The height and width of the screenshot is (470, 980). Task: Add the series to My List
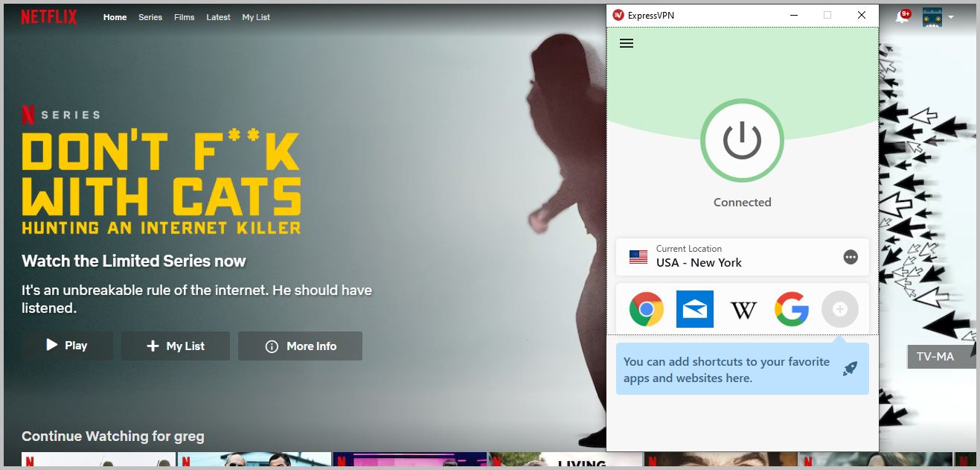tap(176, 346)
